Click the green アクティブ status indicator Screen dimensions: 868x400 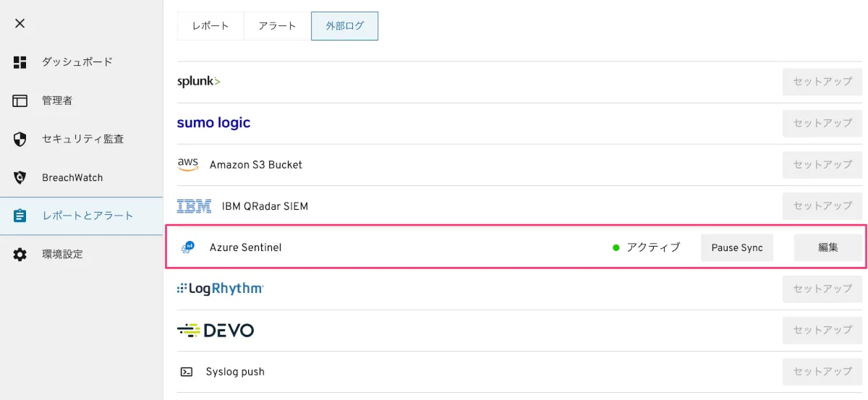[616, 247]
